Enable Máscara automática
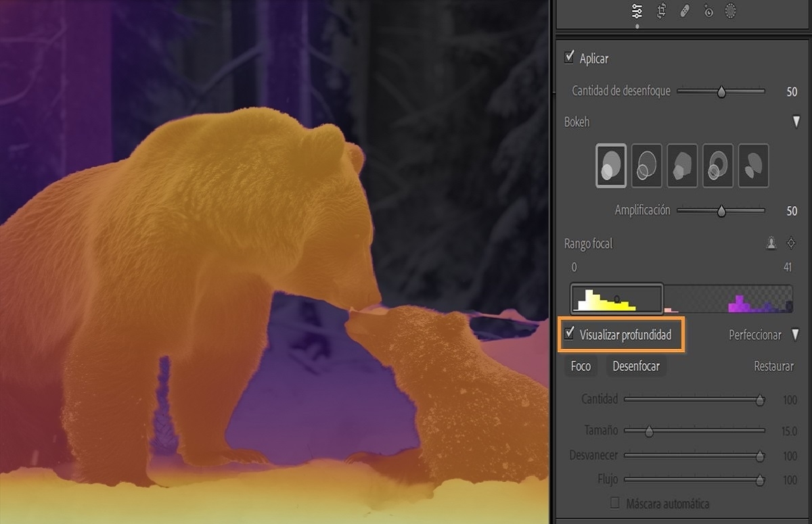 click(x=616, y=504)
